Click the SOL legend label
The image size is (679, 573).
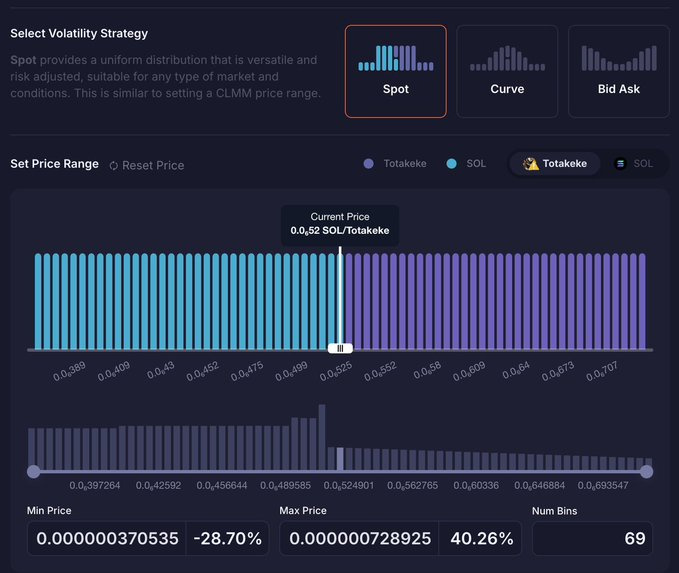476,164
